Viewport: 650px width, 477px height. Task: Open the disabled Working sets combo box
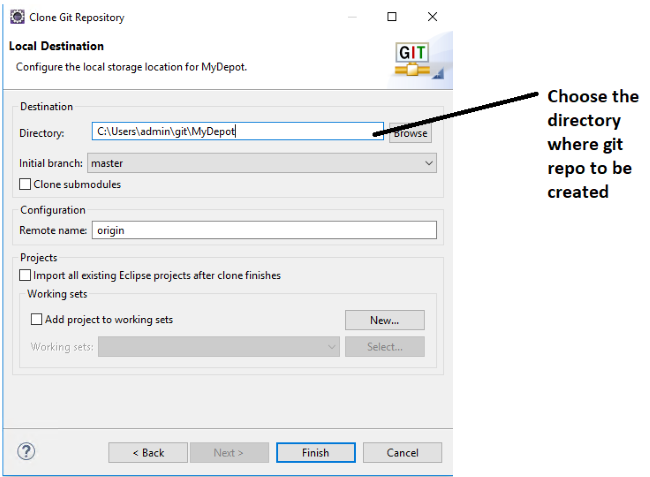[x=219, y=346]
